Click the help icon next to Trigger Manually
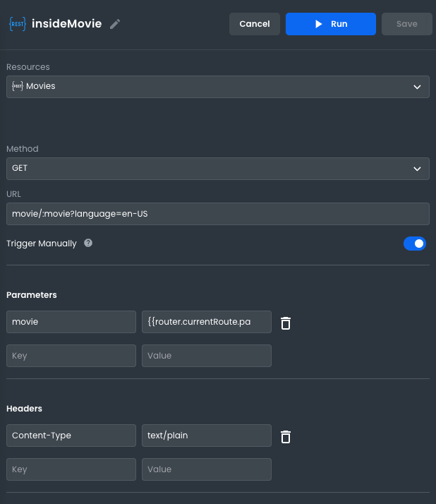This screenshot has width=436, height=504. click(88, 243)
